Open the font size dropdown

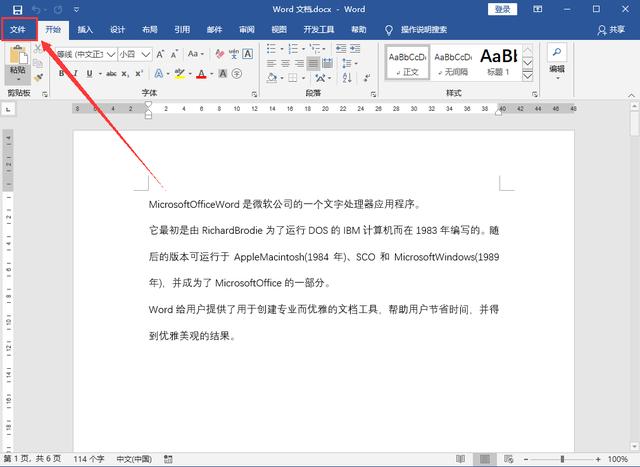pyautogui.click(x=146, y=54)
